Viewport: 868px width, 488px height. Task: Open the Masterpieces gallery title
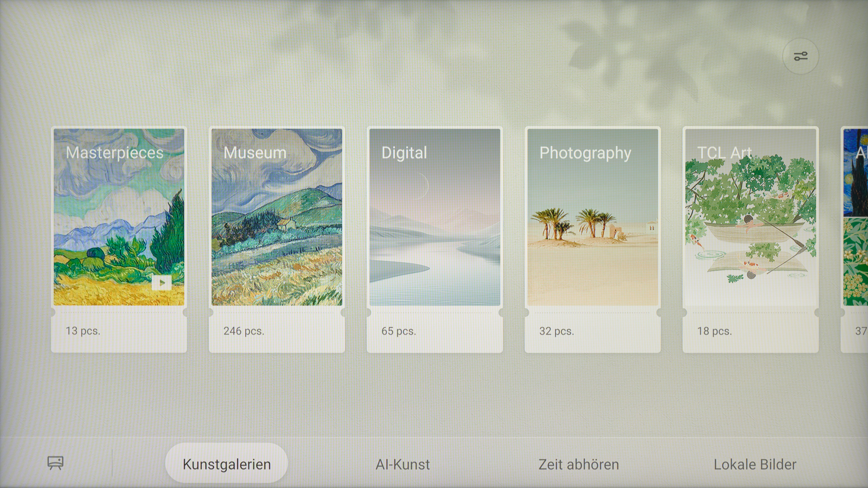point(115,153)
